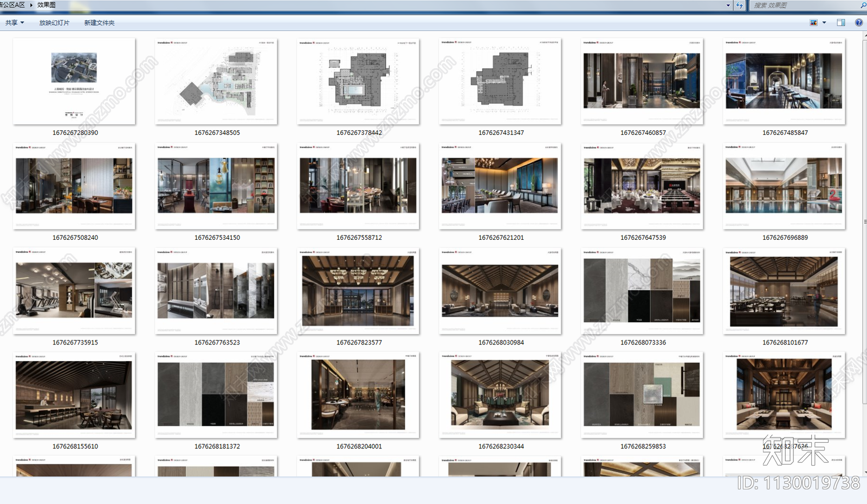This screenshot has width=867, height=504.
Task: Click the refresh icon by address bar
Action: (x=740, y=5)
